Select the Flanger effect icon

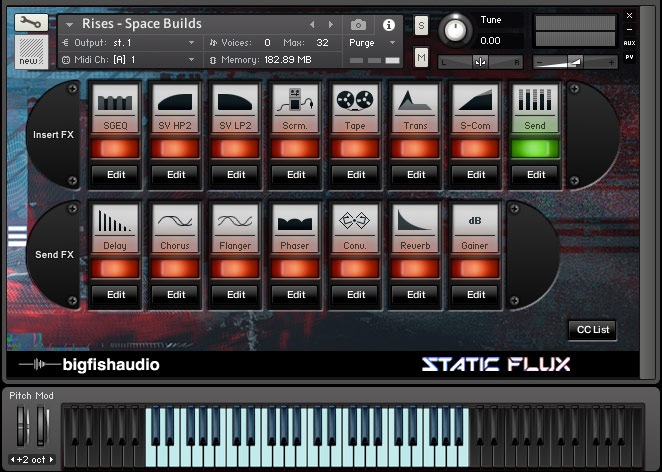click(x=235, y=222)
